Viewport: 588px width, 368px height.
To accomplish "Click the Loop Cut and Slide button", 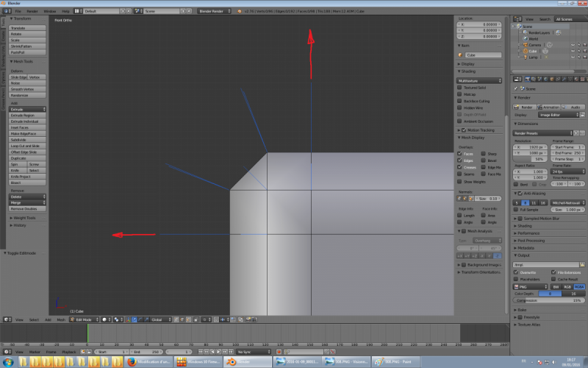I will point(27,146).
